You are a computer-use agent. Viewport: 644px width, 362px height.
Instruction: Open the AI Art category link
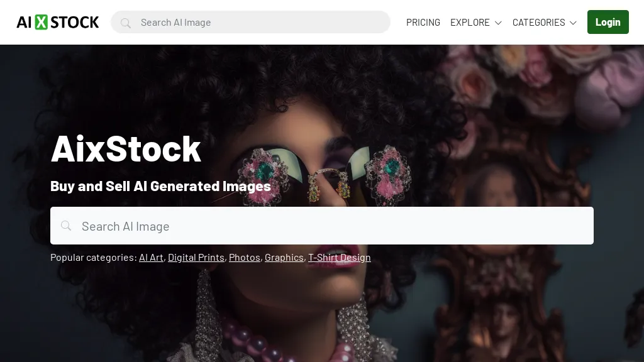[151, 257]
